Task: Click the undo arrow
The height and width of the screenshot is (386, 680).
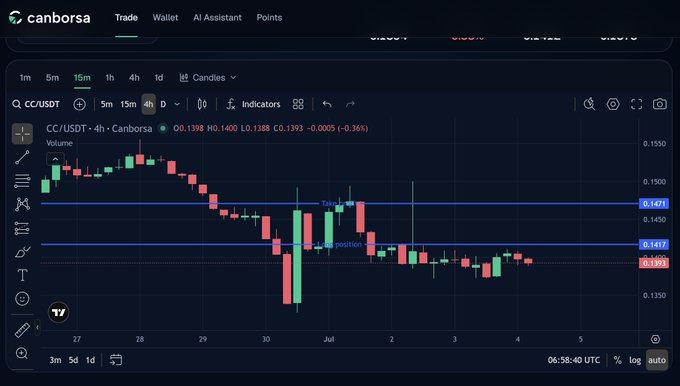Action: click(x=327, y=104)
